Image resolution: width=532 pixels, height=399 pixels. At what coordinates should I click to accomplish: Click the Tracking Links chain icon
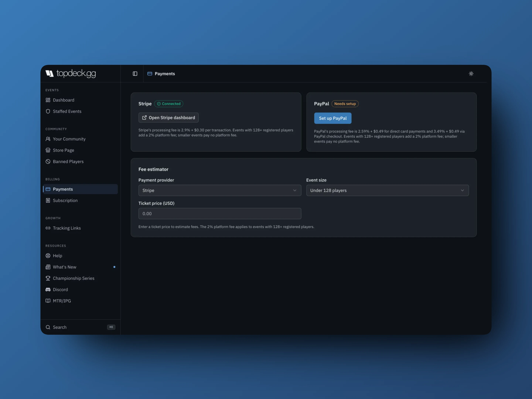pos(48,228)
